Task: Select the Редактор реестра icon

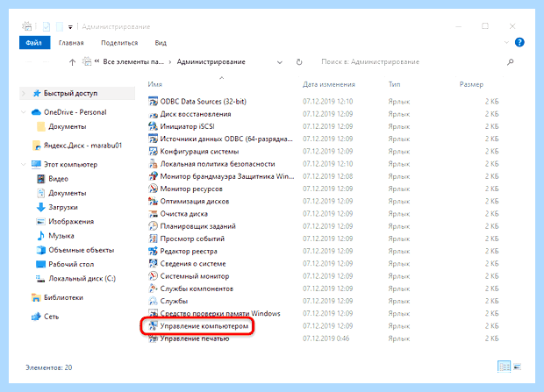Action: (x=153, y=252)
